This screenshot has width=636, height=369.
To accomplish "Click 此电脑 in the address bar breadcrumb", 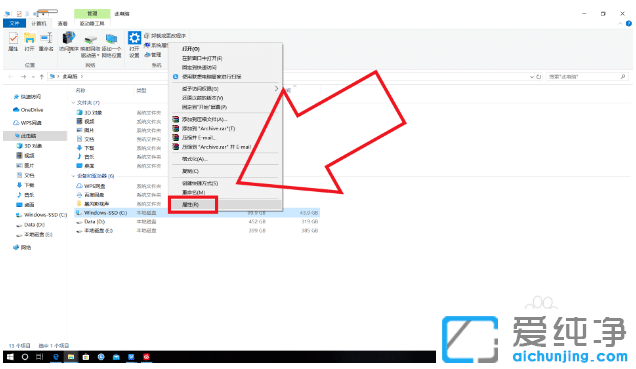I will [x=70, y=77].
